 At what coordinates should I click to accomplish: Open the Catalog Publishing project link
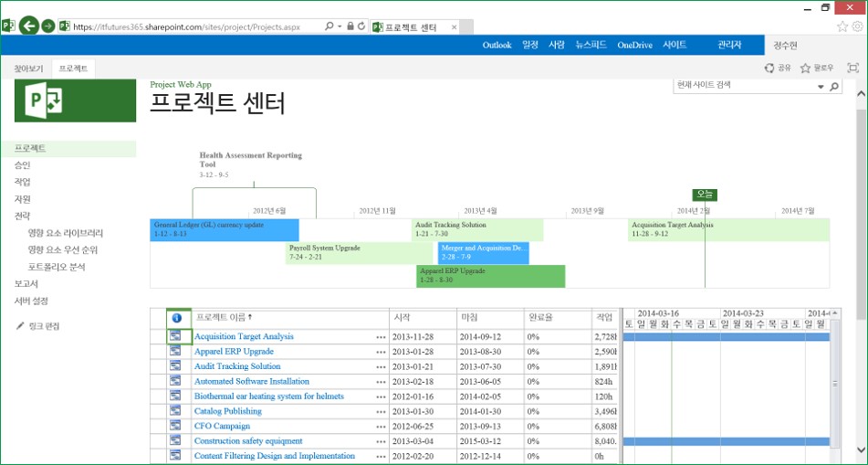(x=228, y=411)
